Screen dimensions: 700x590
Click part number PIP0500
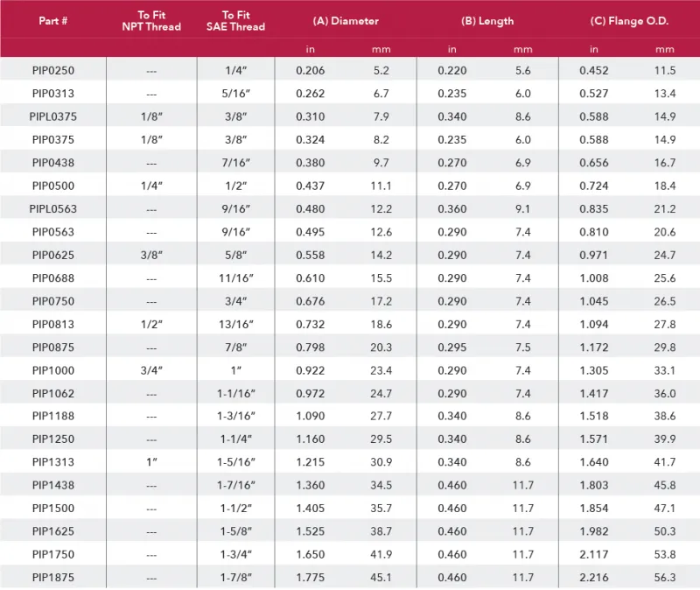click(x=53, y=186)
